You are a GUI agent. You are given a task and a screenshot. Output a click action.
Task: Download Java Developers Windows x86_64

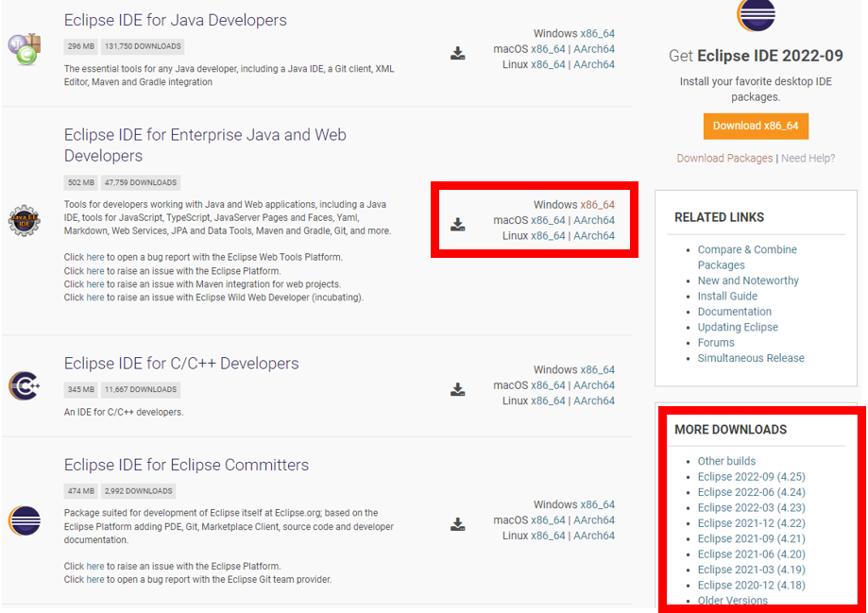(x=597, y=34)
